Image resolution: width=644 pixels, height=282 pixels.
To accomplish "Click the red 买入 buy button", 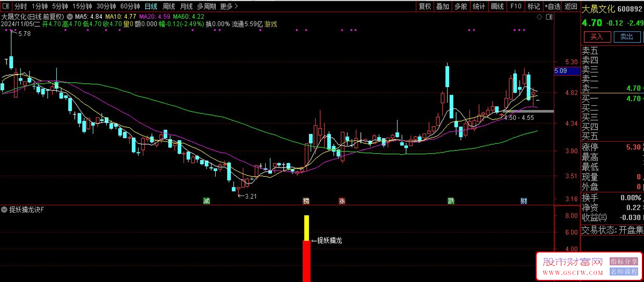I will [597, 37].
